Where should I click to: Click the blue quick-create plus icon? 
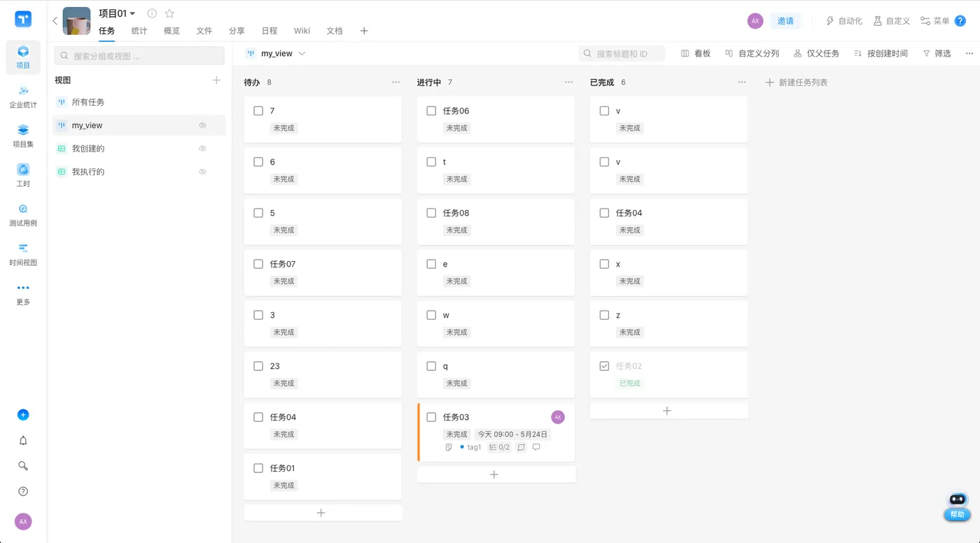click(23, 415)
